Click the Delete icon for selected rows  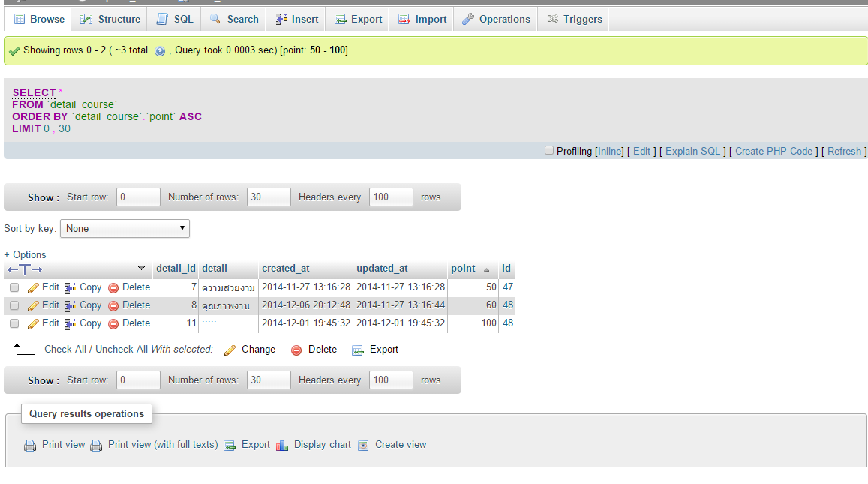pyautogui.click(x=296, y=350)
